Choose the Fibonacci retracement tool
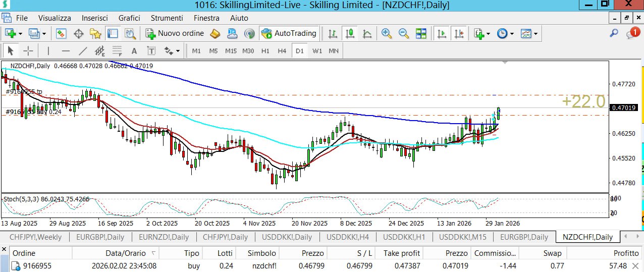644x272 pixels. [x=117, y=51]
